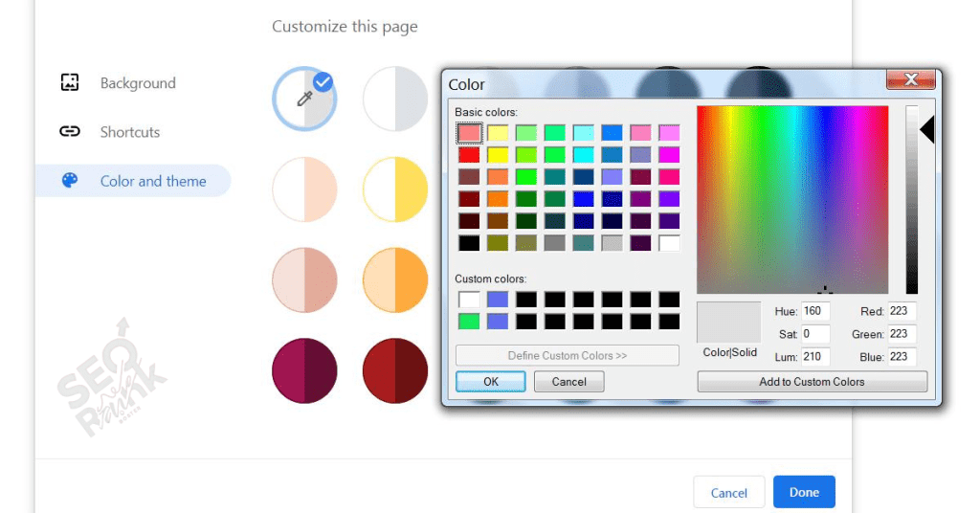Click the vertical luminance gradient bar
Viewport: 980px width, 513px height.
[x=912, y=199]
